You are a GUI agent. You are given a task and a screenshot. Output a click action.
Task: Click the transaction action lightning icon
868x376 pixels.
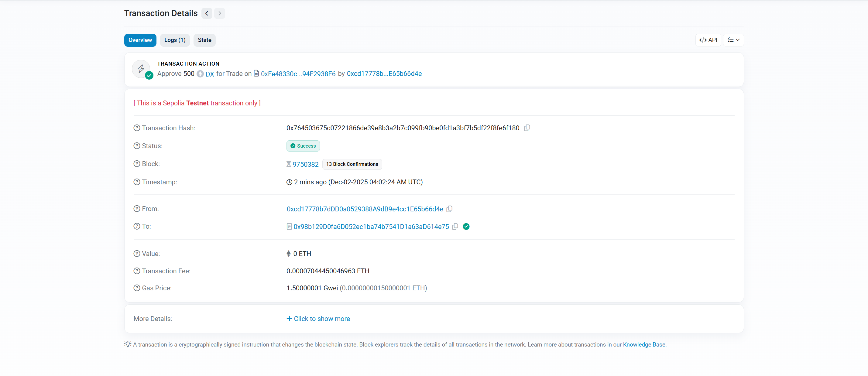[141, 69]
